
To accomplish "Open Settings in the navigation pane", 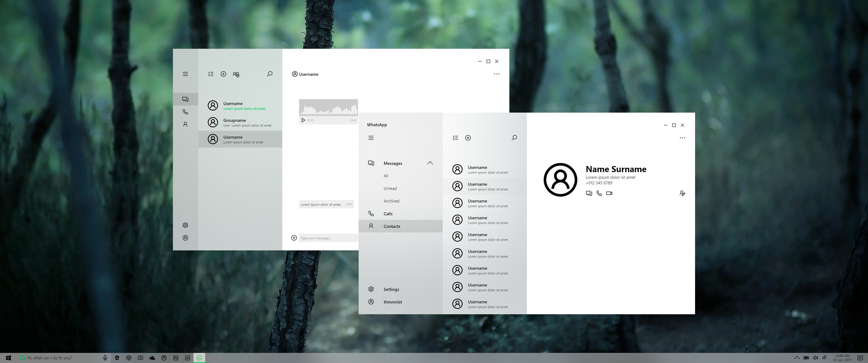I will click(x=401, y=290).
